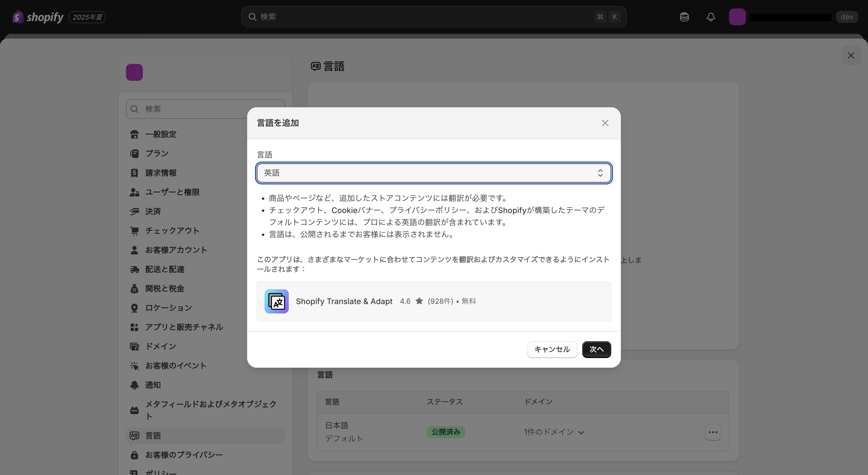Click the ステータス column header
Screen dimensions: 868x475
click(x=445, y=401)
